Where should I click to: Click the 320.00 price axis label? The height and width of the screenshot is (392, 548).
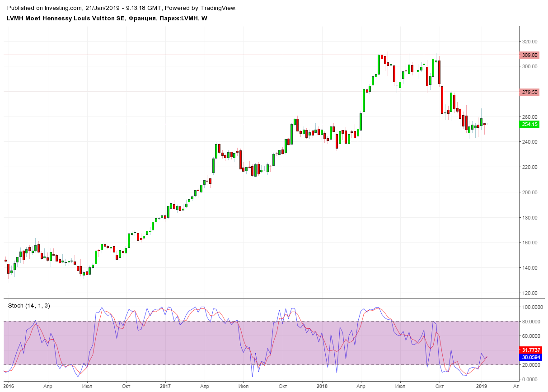529,41
